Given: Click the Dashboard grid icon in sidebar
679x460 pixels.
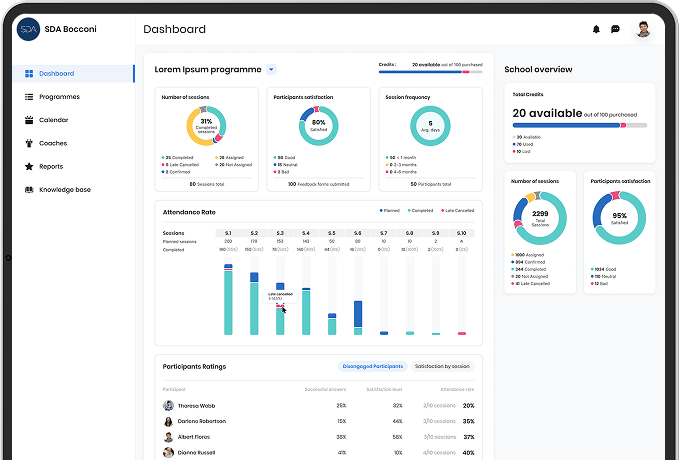Looking at the screenshot, I should click(x=29, y=74).
